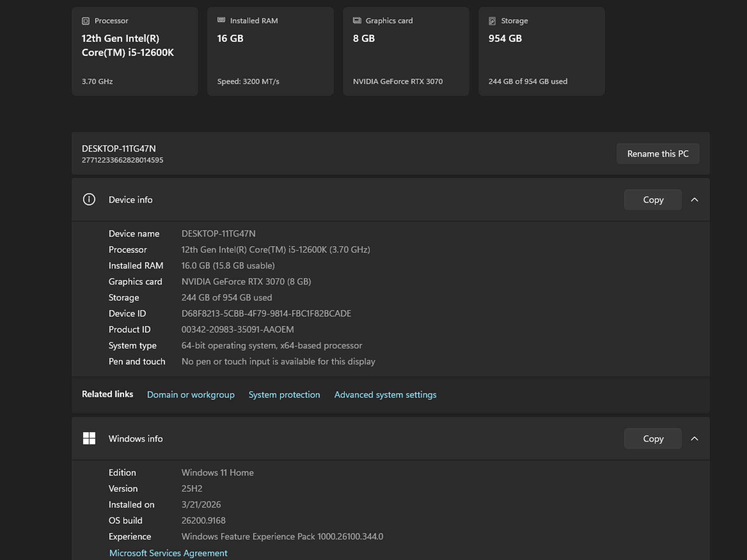
Task: Open the Graphics card summary card
Action: (406, 51)
